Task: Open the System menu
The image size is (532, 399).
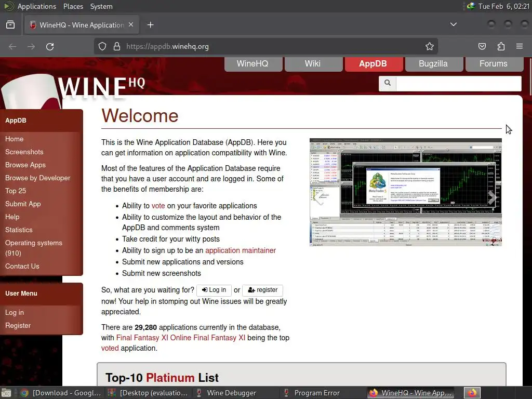Action: pos(101,6)
